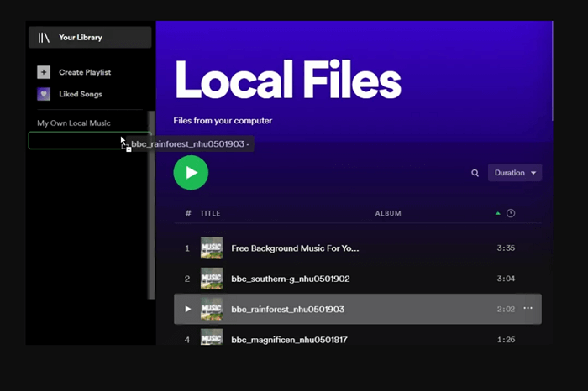588x391 pixels.
Task: Open more options for bbc_rainforest track
Action: [528, 309]
